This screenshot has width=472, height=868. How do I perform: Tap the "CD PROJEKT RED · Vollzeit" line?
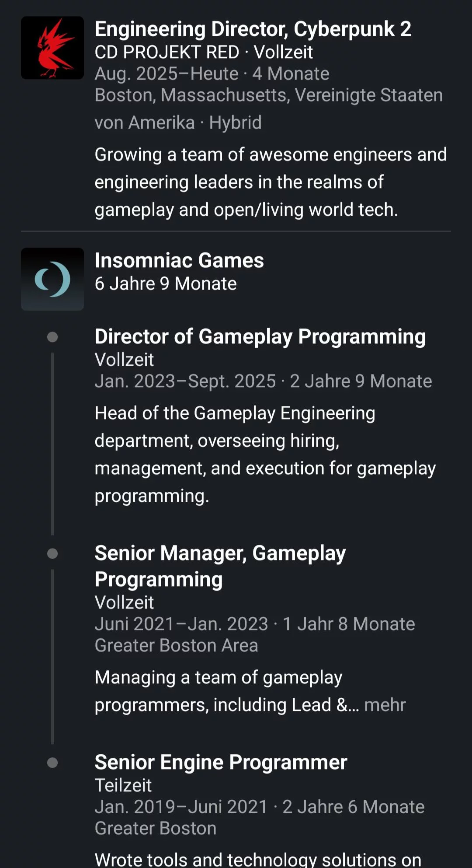(x=204, y=52)
